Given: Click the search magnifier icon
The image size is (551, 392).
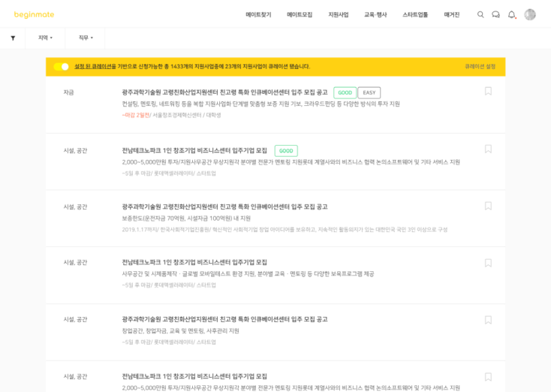Looking at the screenshot, I should [480, 14].
